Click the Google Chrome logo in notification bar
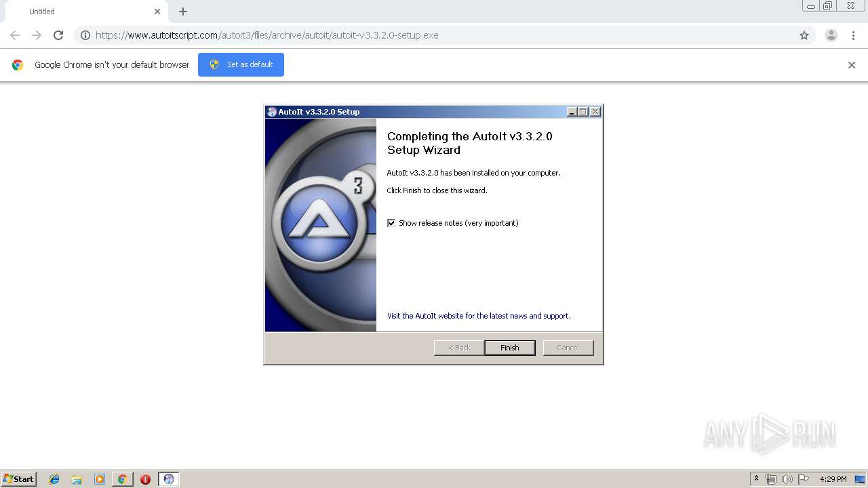 18,65
